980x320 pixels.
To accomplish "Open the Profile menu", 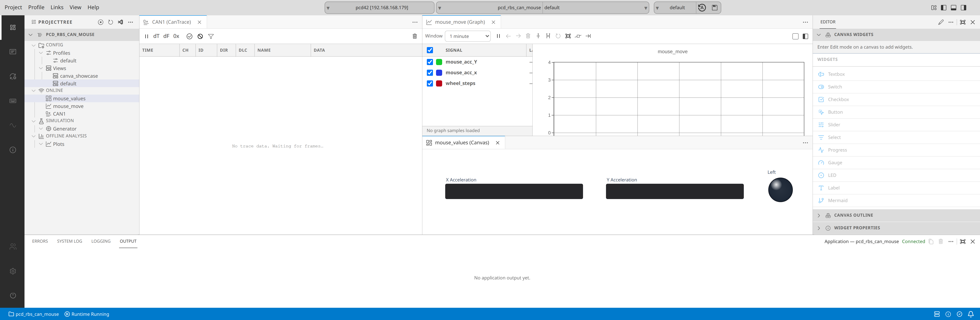I will (x=36, y=7).
